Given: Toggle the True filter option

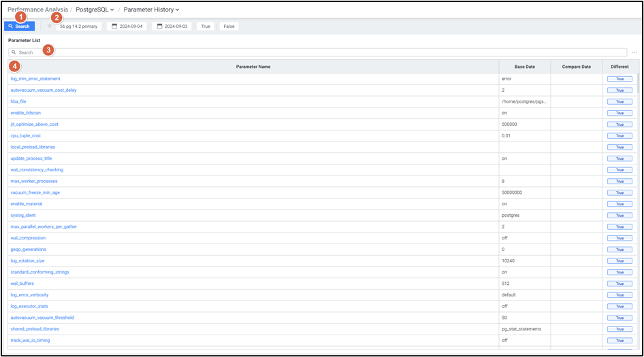Looking at the screenshot, I should click(x=206, y=27).
